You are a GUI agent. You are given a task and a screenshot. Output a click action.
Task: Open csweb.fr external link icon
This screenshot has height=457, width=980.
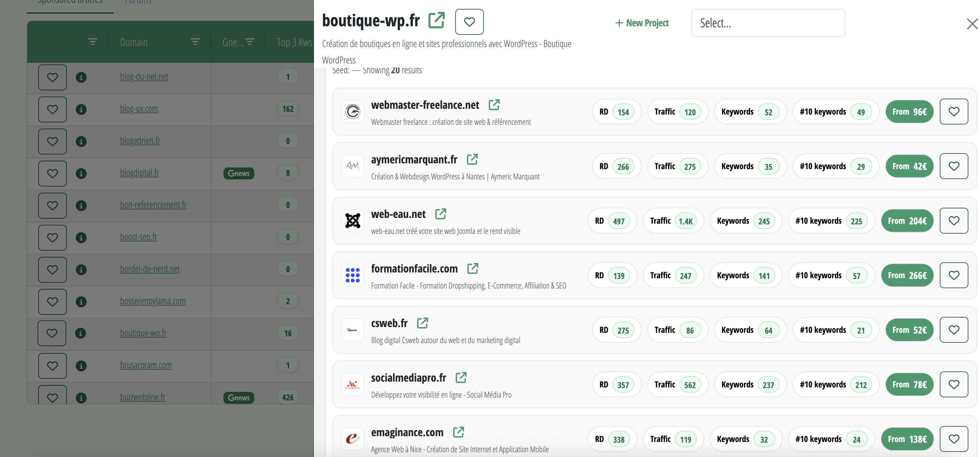(x=422, y=323)
